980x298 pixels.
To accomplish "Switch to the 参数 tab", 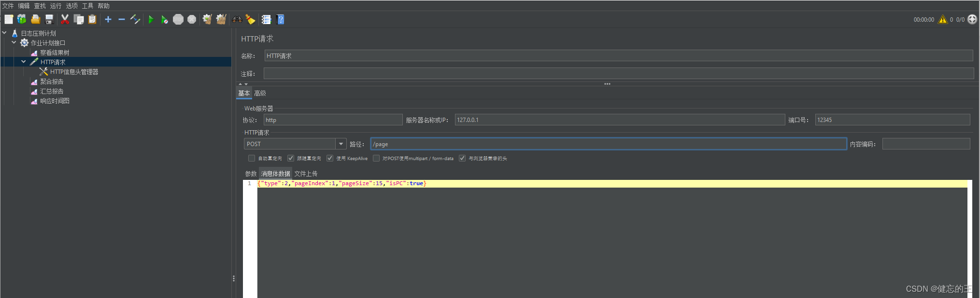I will [251, 174].
